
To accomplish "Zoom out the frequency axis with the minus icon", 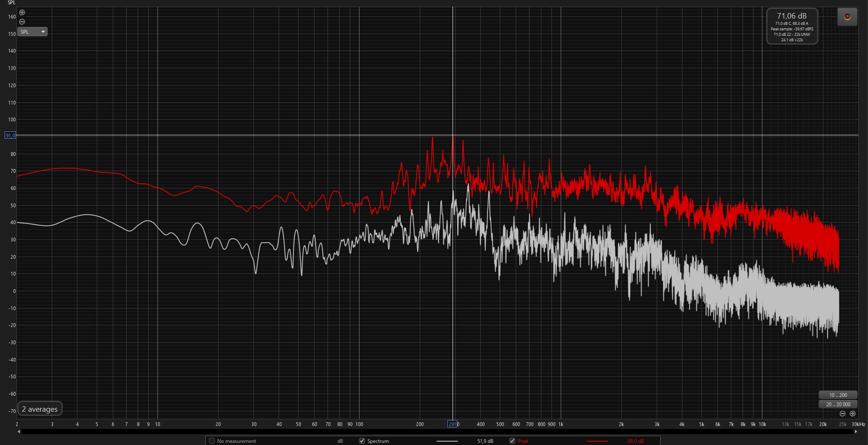I will pos(842,414).
